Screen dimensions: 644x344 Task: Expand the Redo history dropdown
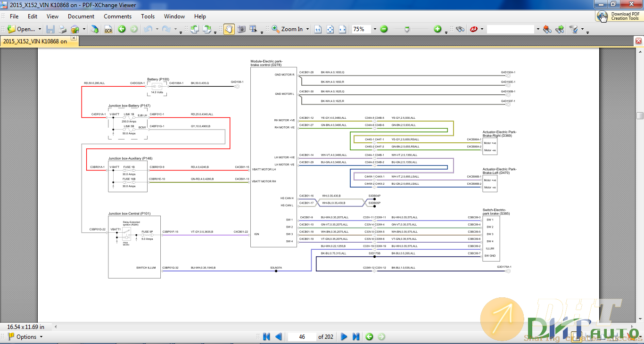(x=175, y=29)
